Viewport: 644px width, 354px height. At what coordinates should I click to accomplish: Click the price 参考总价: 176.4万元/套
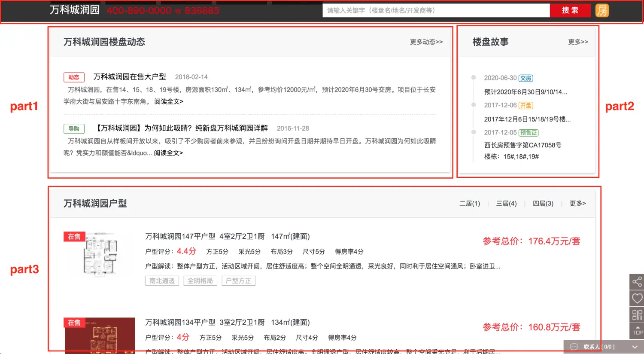532,241
